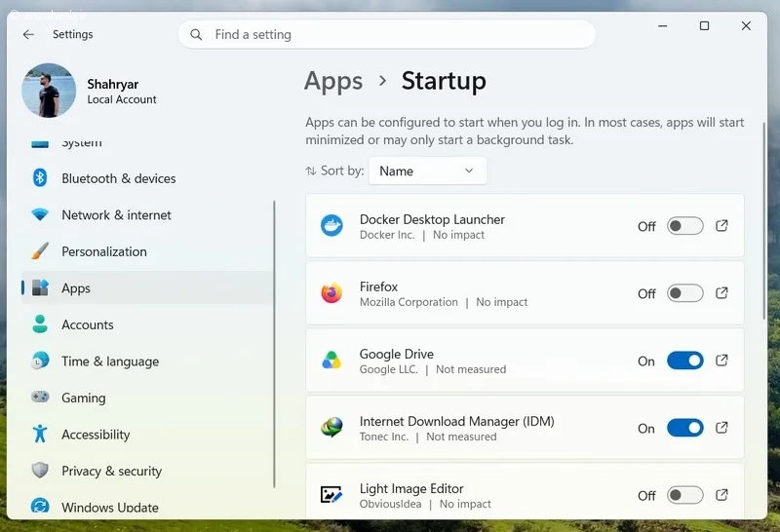Click the breadcrumb chevron between Apps and Startup
The width and height of the screenshot is (780, 532).
pyautogui.click(x=382, y=81)
